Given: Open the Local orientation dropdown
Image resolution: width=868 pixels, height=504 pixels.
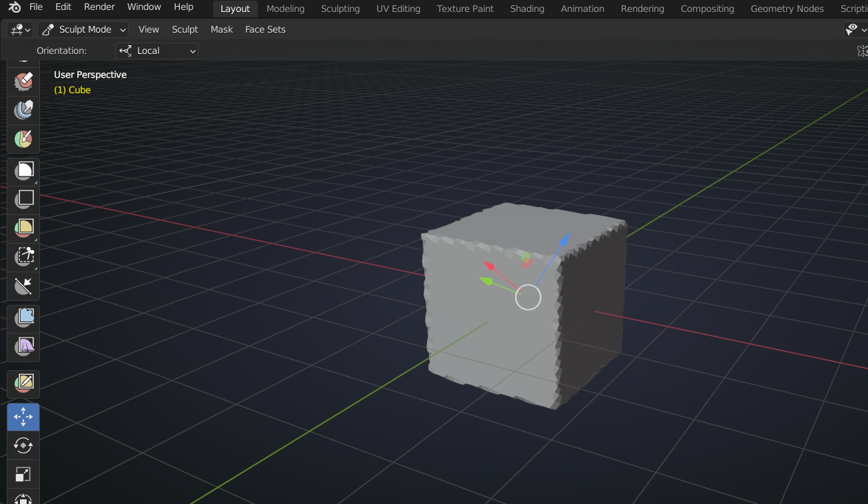Looking at the screenshot, I should [x=157, y=51].
